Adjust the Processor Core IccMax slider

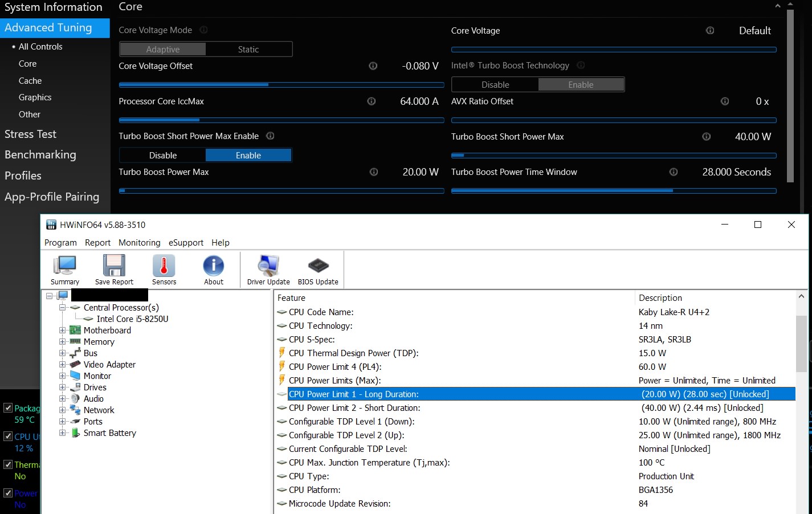click(199, 120)
